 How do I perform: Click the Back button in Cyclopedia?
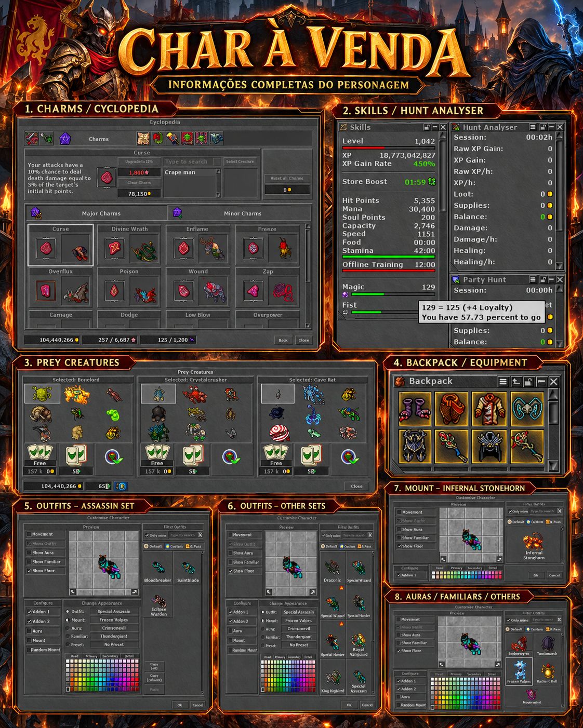283,340
